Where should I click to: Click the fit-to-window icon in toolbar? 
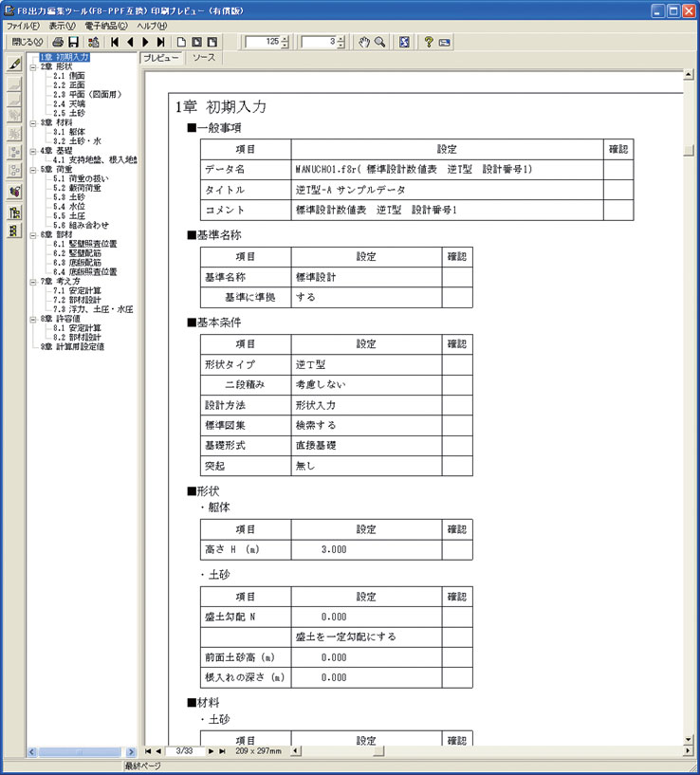[404, 42]
